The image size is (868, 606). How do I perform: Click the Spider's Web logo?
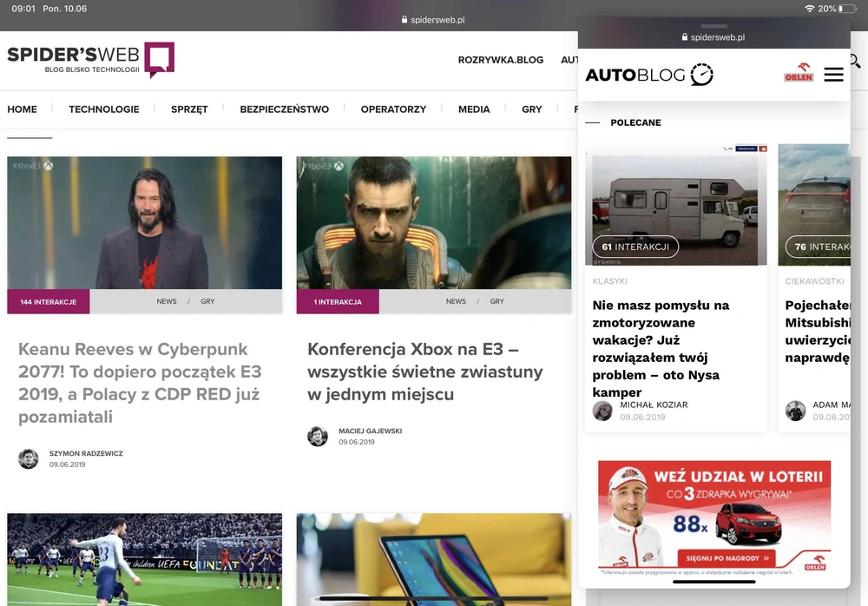pos(91,59)
